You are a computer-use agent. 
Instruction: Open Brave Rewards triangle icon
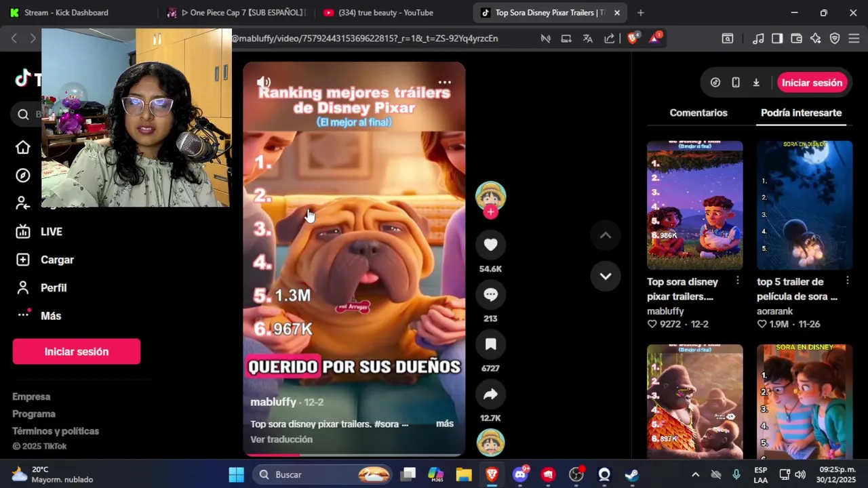coord(654,38)
